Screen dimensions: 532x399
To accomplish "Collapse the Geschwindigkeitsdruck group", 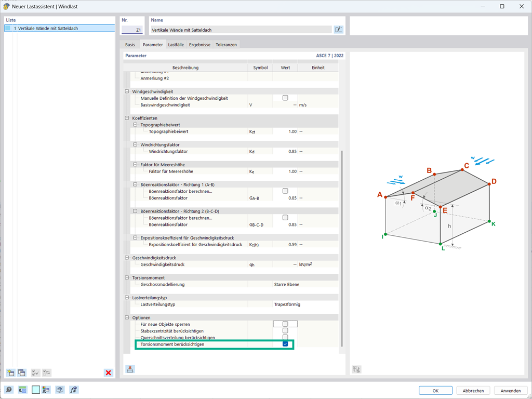I will [x=127, y=258].
